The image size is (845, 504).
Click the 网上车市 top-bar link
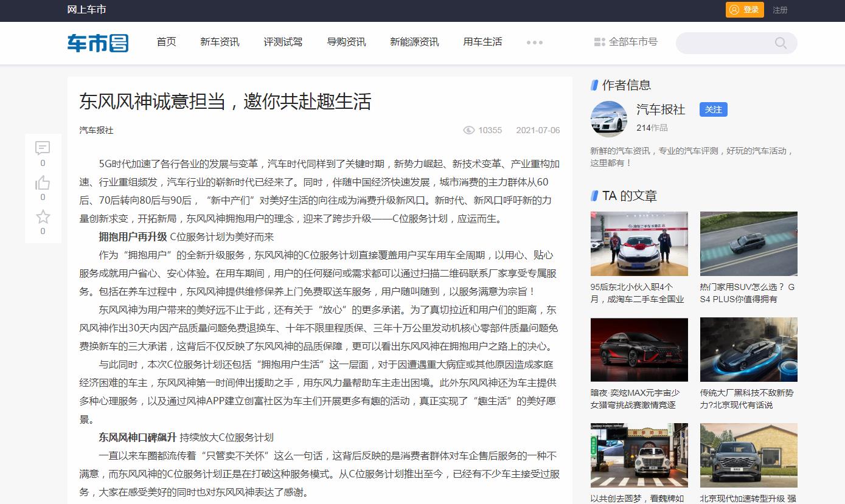click(x=86, y=10)
